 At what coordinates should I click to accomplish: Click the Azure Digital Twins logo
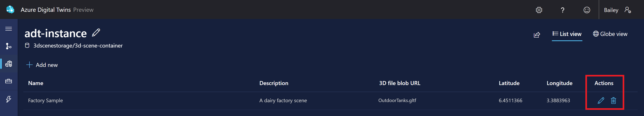tap(10, 9)
